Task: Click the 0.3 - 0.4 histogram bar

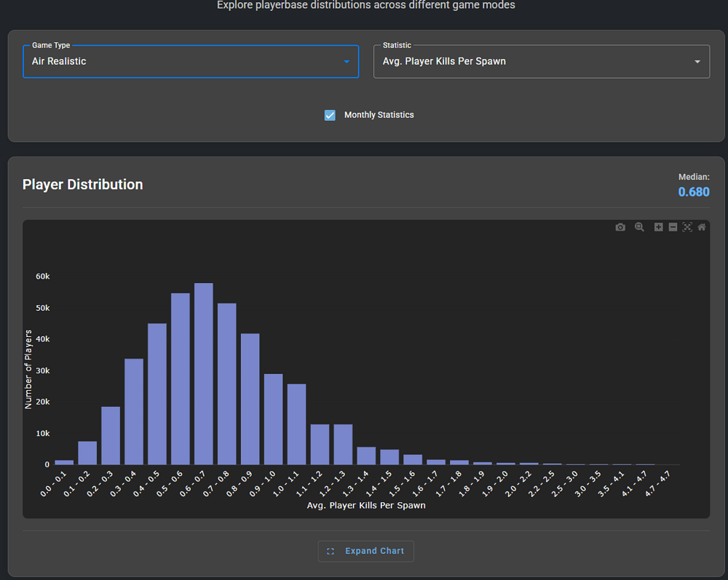Action: coord(134,412)
